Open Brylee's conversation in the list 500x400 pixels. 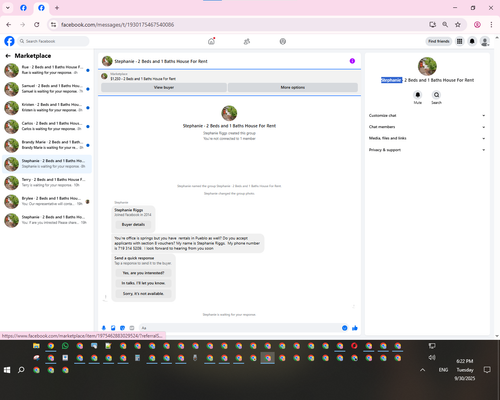pyautogui.click(x=47, y=201)
